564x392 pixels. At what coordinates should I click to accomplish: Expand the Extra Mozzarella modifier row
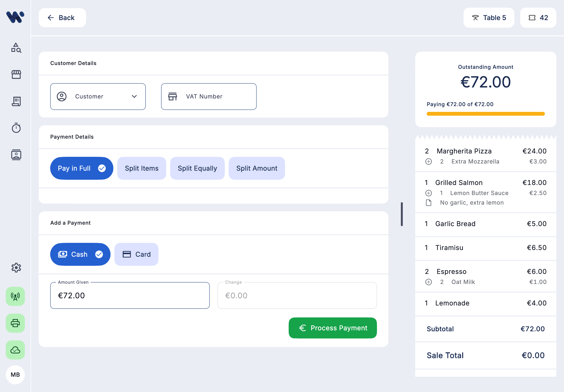[429, 161]
